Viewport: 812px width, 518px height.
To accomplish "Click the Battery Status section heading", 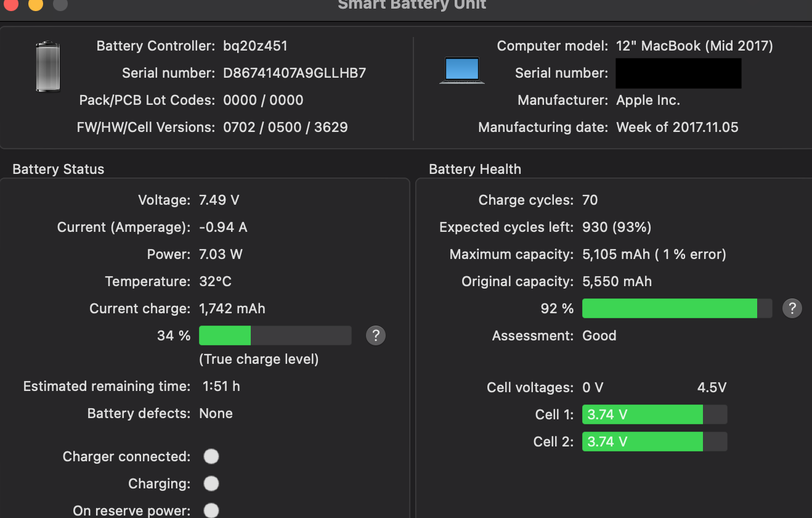I will 59,169.
